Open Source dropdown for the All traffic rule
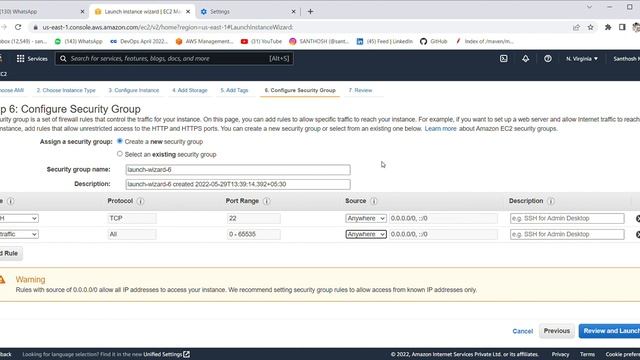 coord(366,234)
